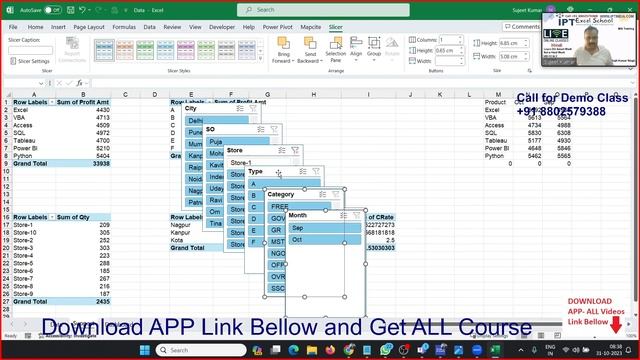Clear filter on Store slicer
The height and width of the screenshot is (360, 640).
click(295, 150)
